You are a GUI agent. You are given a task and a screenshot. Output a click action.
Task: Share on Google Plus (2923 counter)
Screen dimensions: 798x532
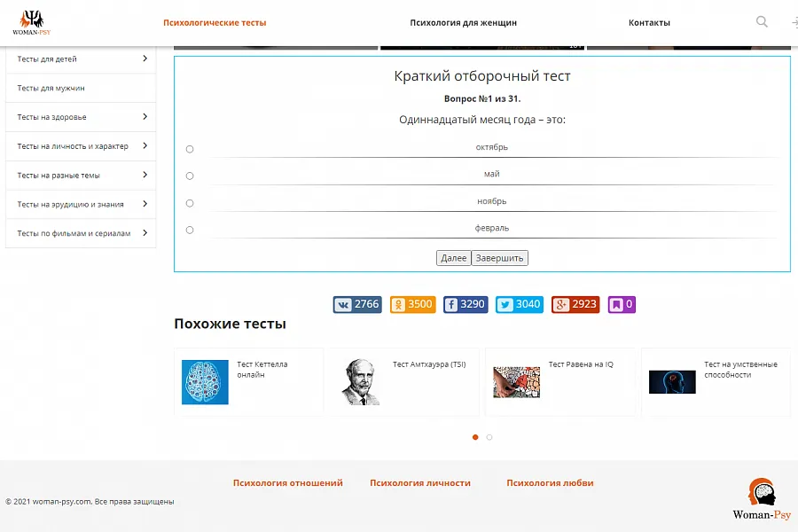point(575,304)
